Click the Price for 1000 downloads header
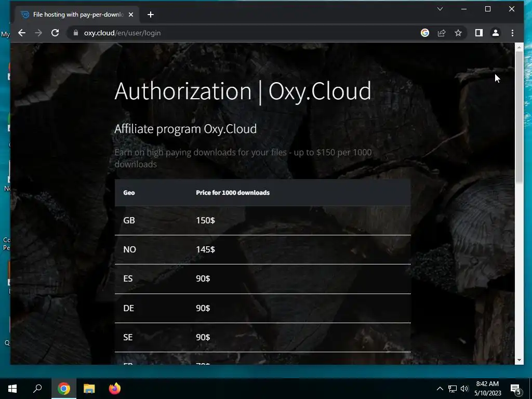 (x=233, y=193)
